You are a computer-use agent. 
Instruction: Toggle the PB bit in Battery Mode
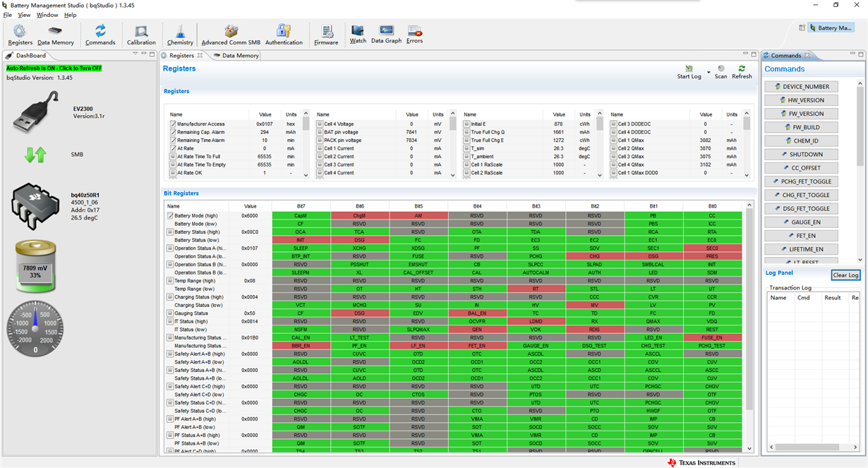click(653, 215)
